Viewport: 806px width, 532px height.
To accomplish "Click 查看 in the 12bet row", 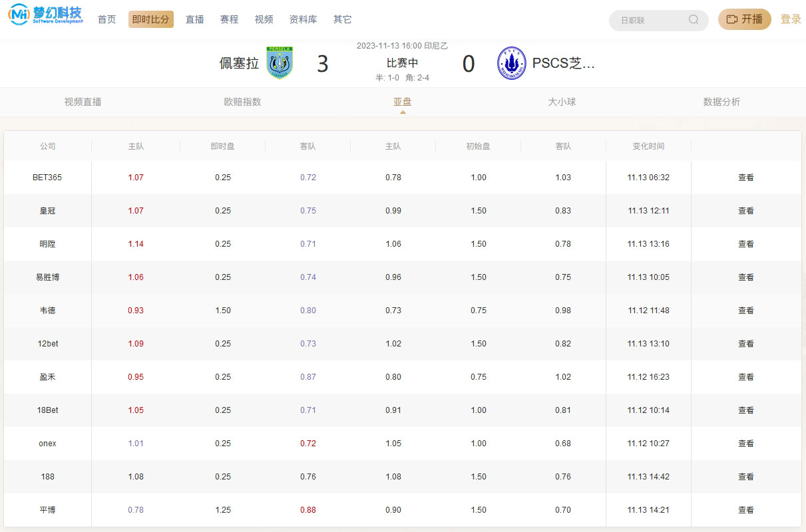I will click(x=746, y=344).
